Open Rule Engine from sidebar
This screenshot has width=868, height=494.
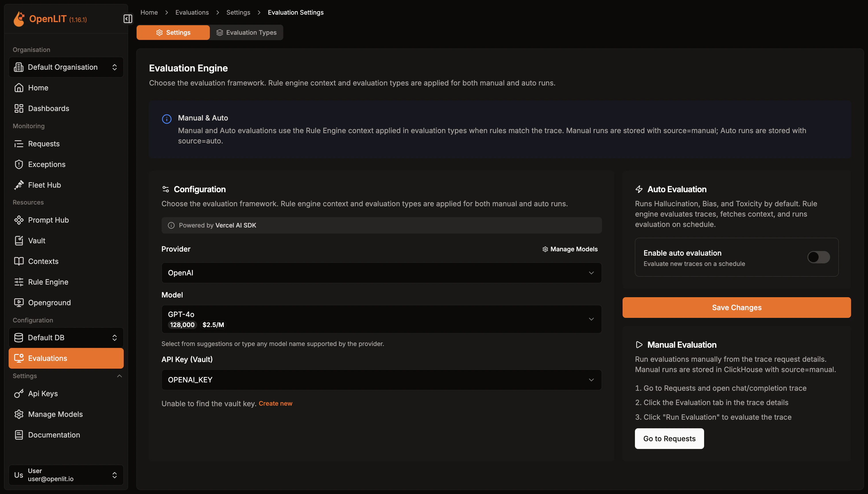tap(48, 282)
